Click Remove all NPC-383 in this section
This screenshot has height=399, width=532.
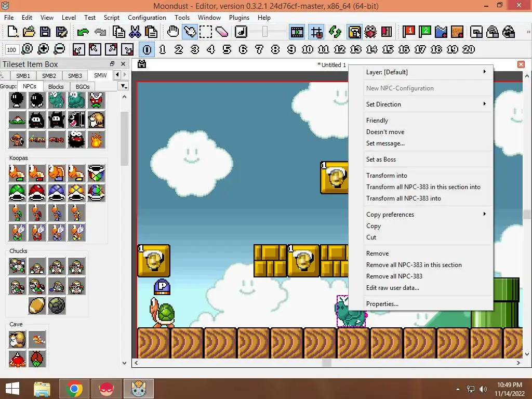coord(426,264)
